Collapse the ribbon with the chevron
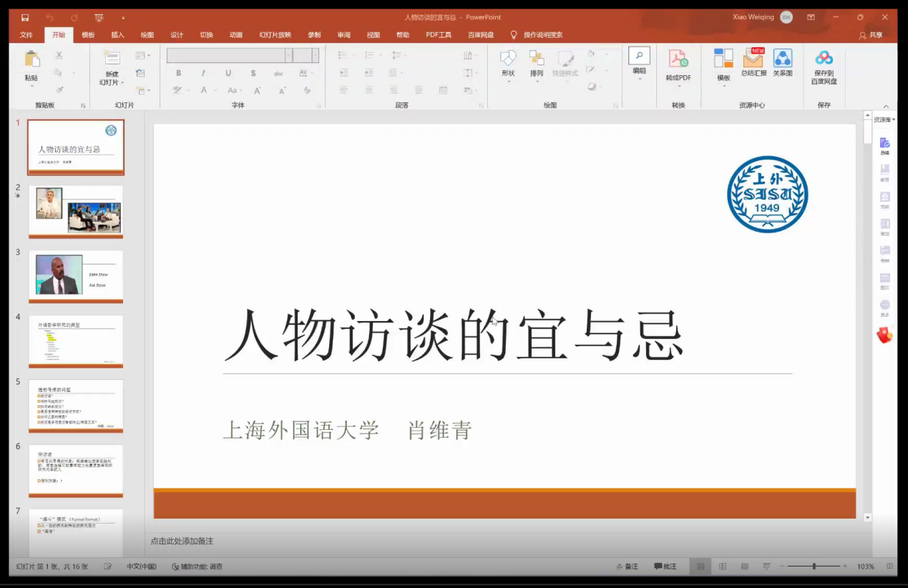Screen dimensions: 908x588 (x=886, y=106)
